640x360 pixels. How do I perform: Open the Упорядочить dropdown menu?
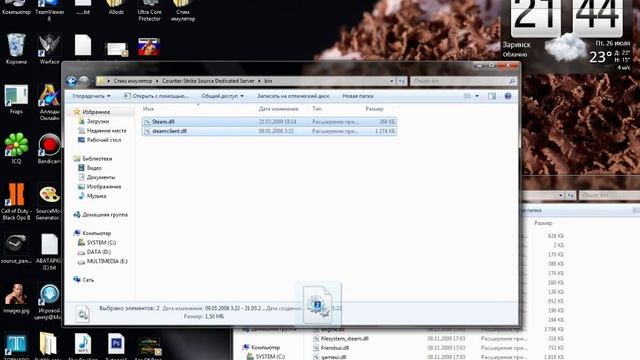click(x=91, y=96)
